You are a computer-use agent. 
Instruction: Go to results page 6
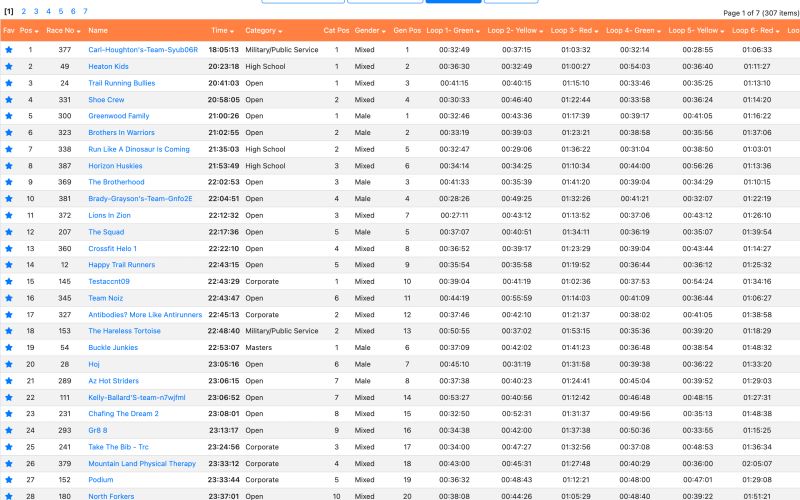click(x=73, y=11)
